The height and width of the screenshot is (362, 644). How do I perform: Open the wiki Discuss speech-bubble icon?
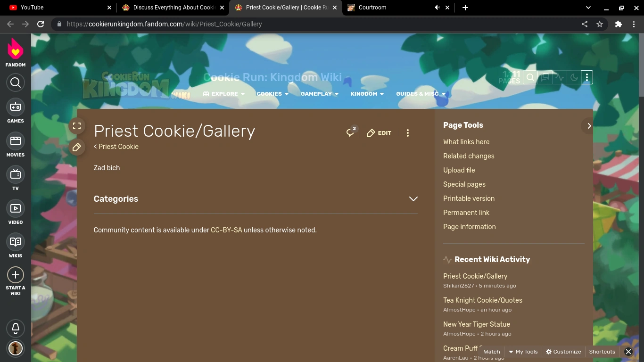[545, 77]
